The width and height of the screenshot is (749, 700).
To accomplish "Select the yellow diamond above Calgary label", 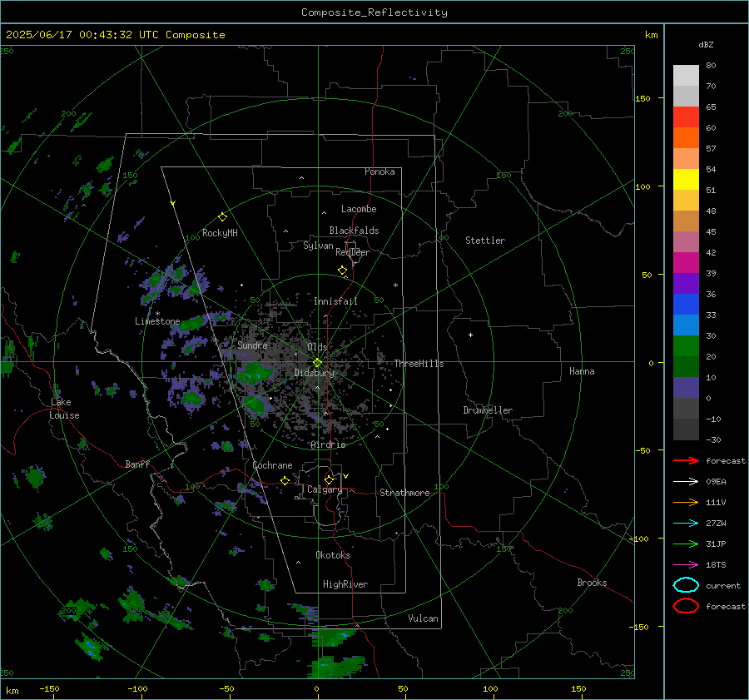I will coord(329,479).
